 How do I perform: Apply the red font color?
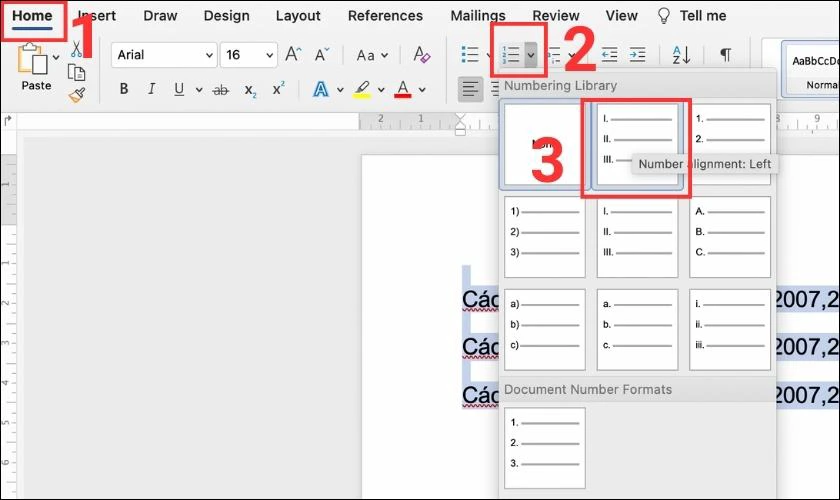point(403,89)
